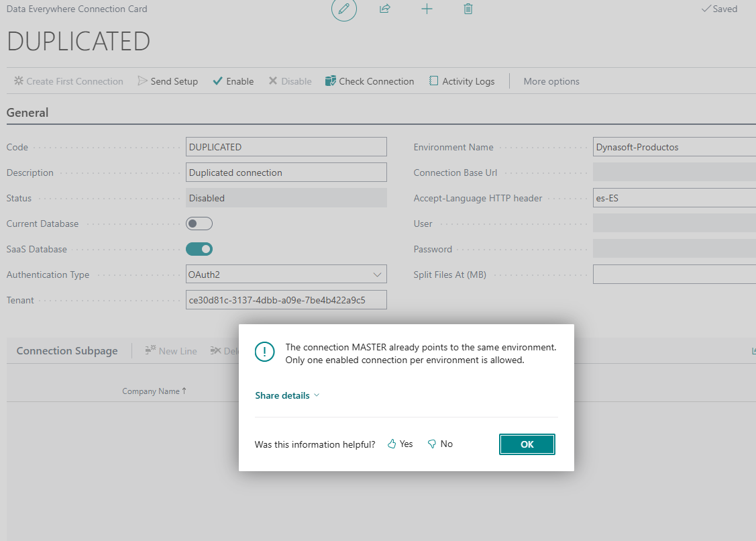Open Activity Logs
Viewport: 756px width, 541px height.
(x=462, y=81)
